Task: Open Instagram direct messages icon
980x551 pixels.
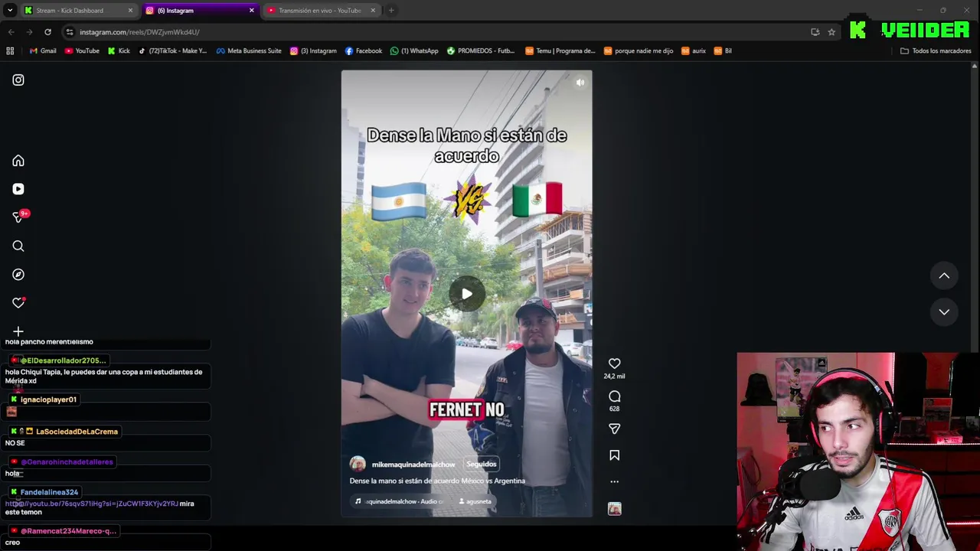Action: click(x=18, y=217)
